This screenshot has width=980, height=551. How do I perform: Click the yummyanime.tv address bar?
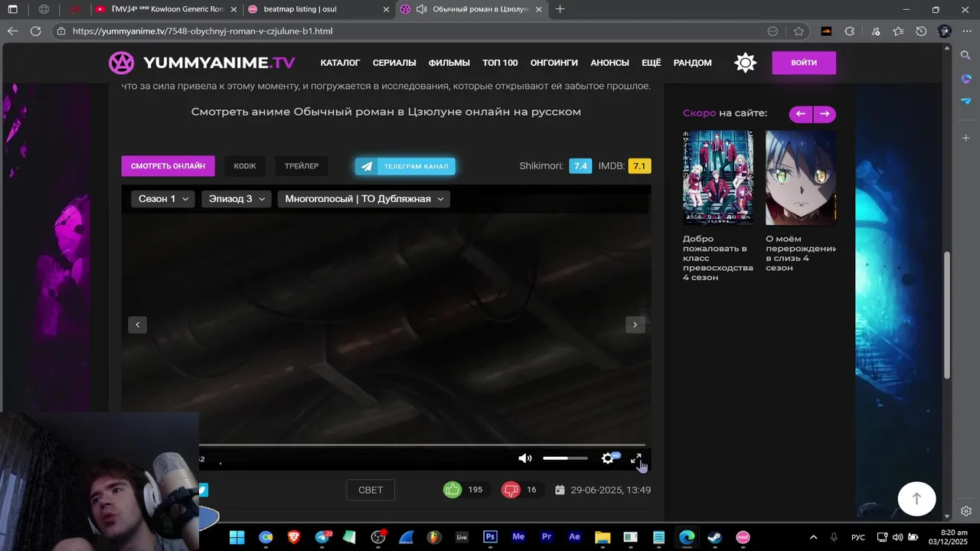pos(413,31)
